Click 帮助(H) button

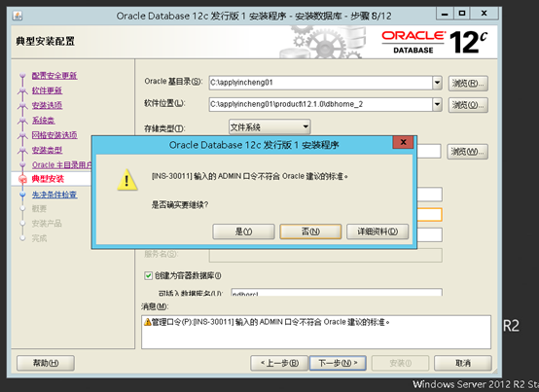point(46,363)
